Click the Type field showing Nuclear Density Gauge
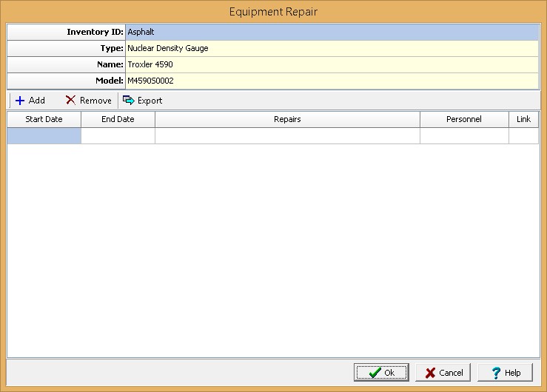The width and height of the screenshot is (547, 392). pos(332,49)
